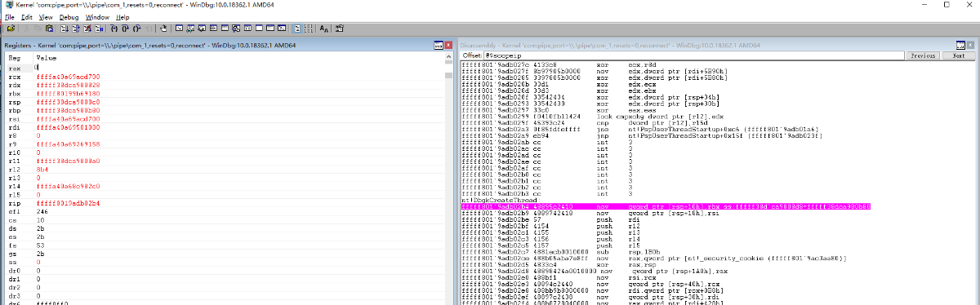Click the Restart debugging toolbar icon
The width and height of the screenshot is (980, 305).
point(76,28)
